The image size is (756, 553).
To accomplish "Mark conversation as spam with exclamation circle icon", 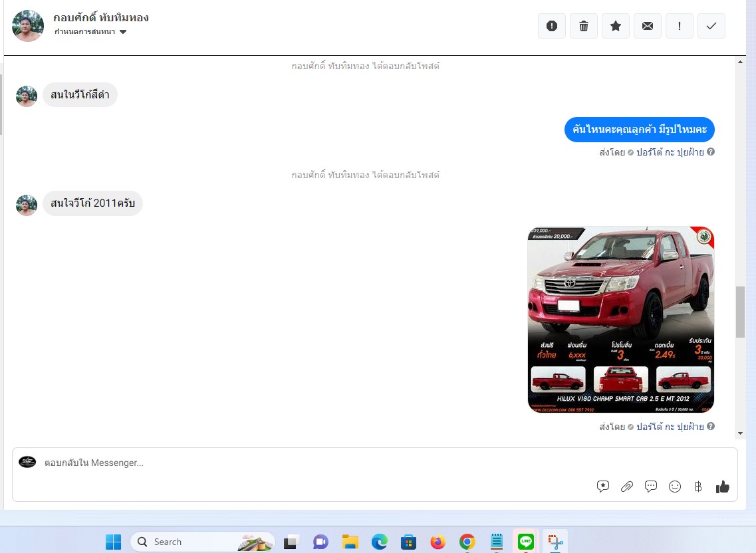I will tap(552, 26).
